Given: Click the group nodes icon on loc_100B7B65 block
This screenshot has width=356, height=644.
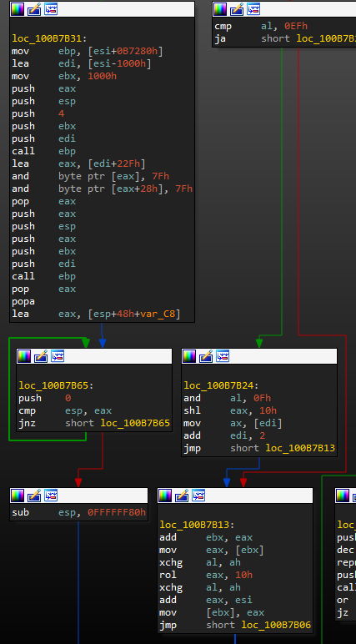Looking at the screenshot, I should pyautogui.click(x=58, y=356).
